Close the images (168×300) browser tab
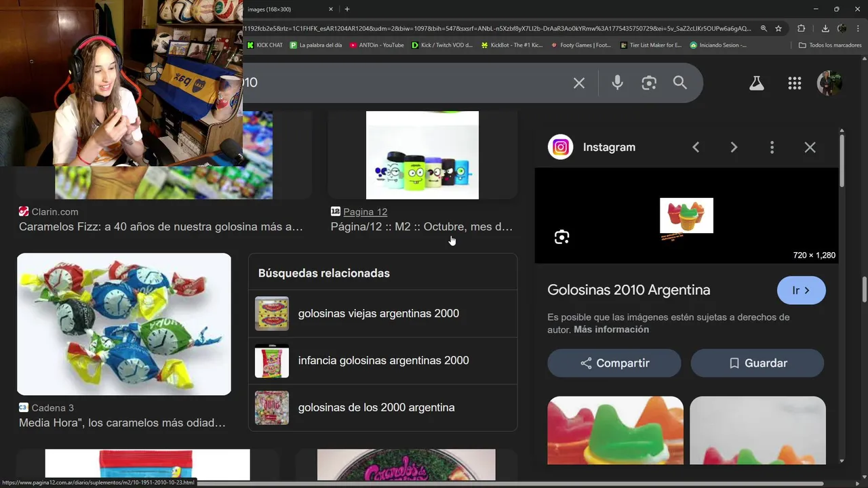This screenshot has height=488, width=868. tap(331, 9)
